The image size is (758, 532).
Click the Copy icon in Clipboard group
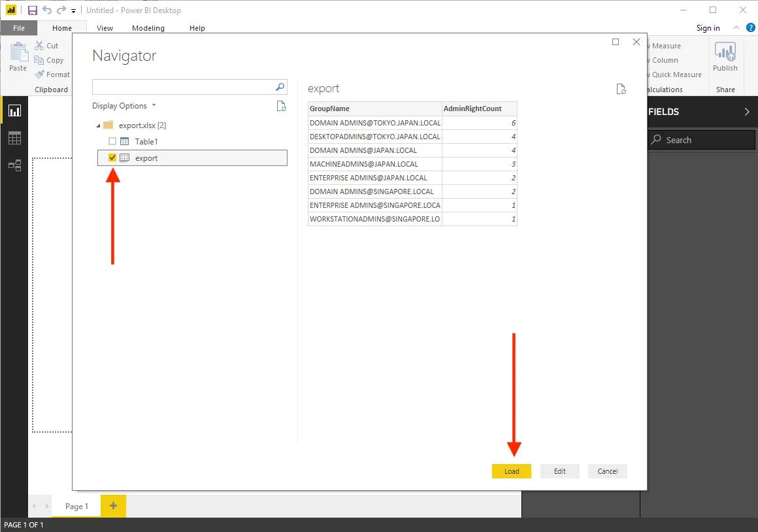coord(39,60)
